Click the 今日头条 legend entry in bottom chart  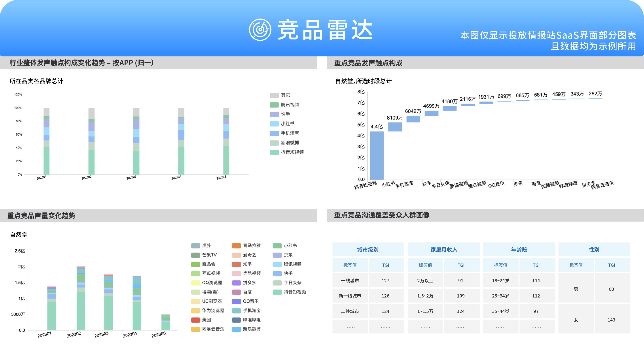[287, 282]
